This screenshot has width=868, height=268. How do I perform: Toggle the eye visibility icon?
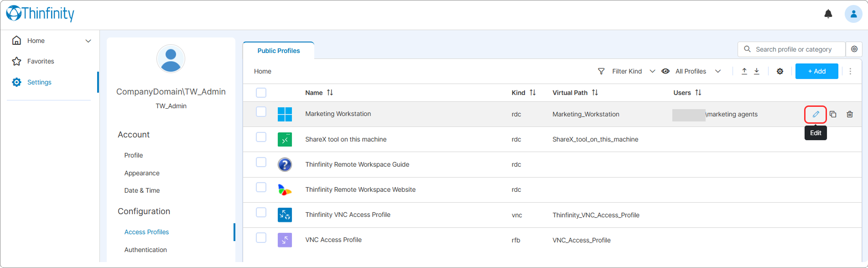click(665, 71)
